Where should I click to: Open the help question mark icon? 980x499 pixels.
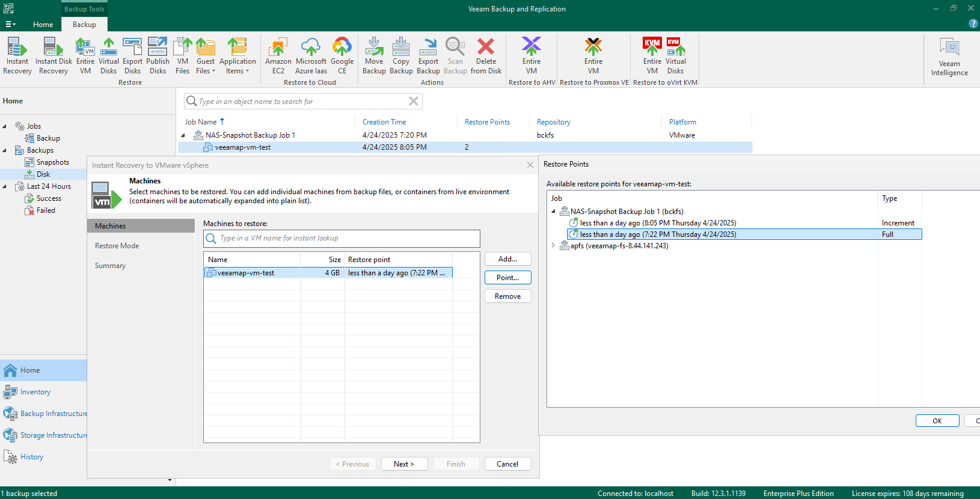tap(973, 23)
